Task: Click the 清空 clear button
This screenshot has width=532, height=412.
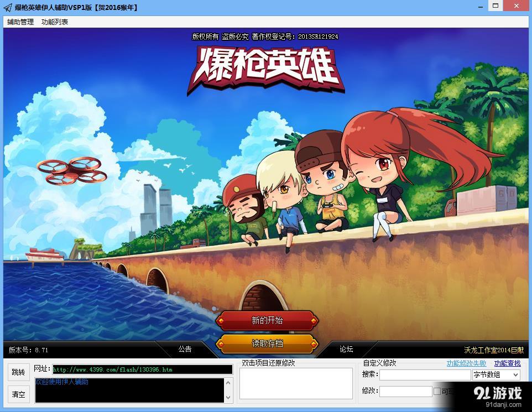Action: [18, 394]
